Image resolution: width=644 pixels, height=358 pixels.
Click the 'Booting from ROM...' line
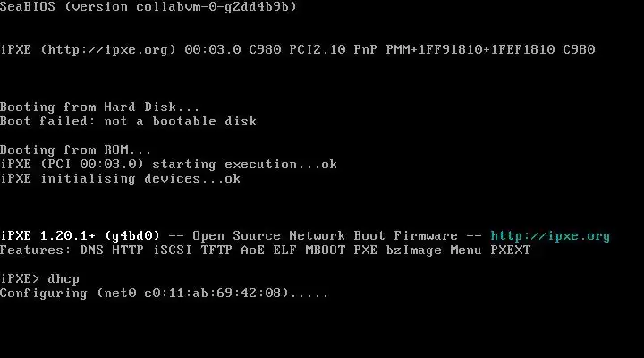coord(75,149)
